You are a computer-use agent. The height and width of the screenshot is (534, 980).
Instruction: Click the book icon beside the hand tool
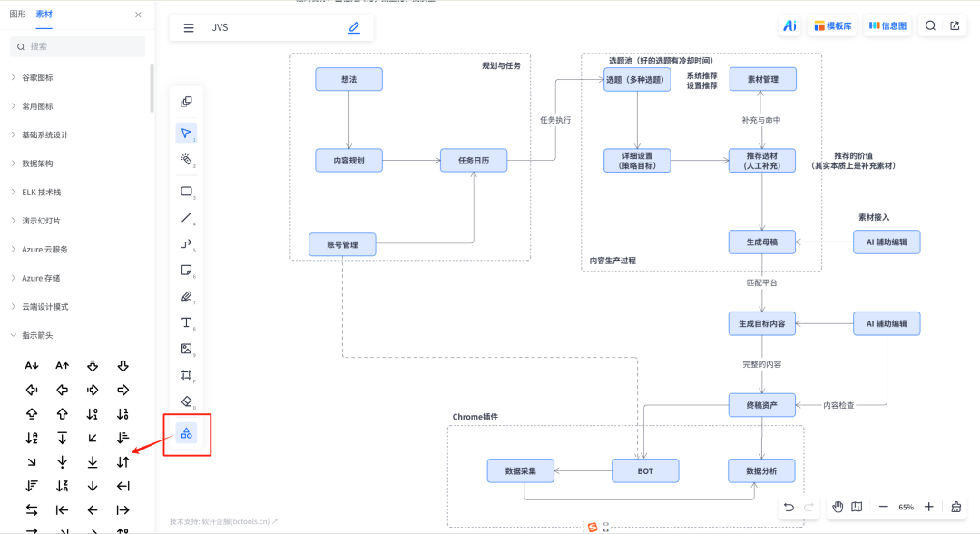point(857,507)
